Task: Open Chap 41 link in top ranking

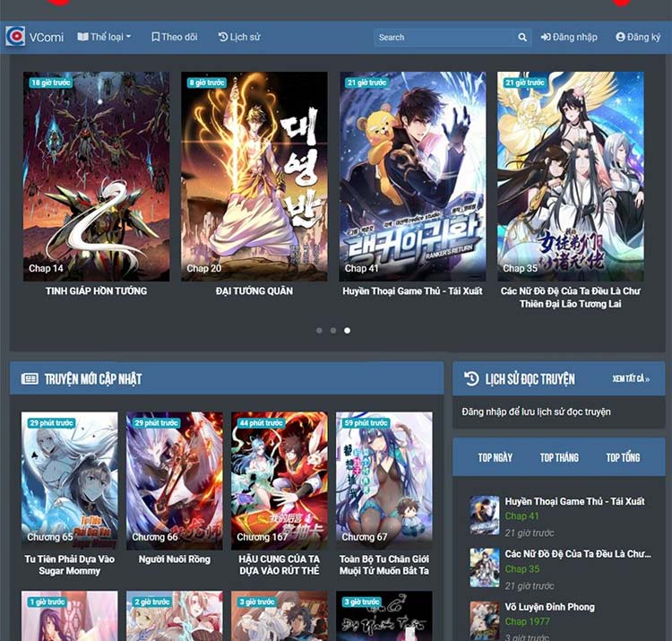Action: pos(521,516)
